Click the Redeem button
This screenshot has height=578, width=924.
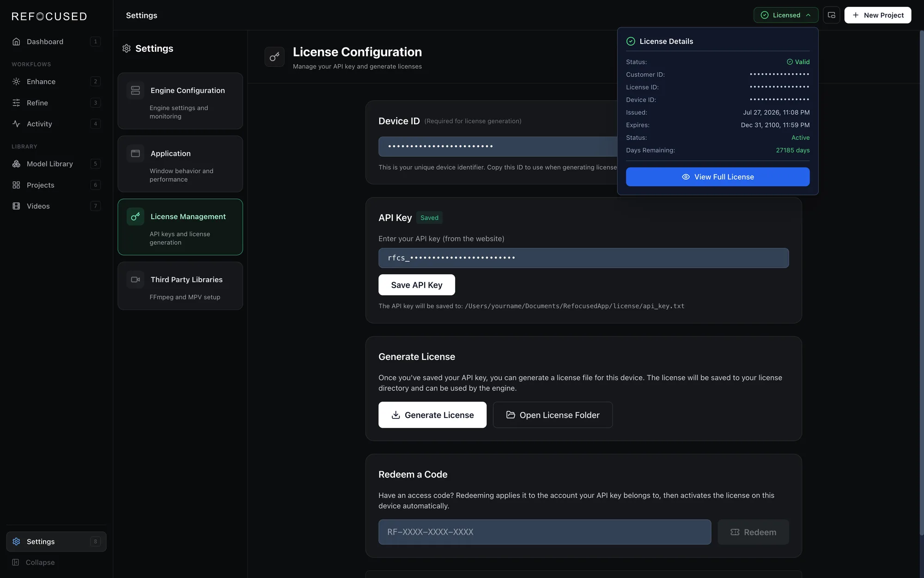[x=753, y=532]
